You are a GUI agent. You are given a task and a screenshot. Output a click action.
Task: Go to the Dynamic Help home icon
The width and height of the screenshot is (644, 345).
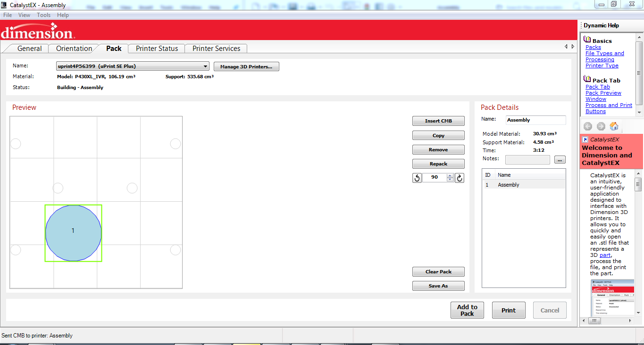pos(614,126)
